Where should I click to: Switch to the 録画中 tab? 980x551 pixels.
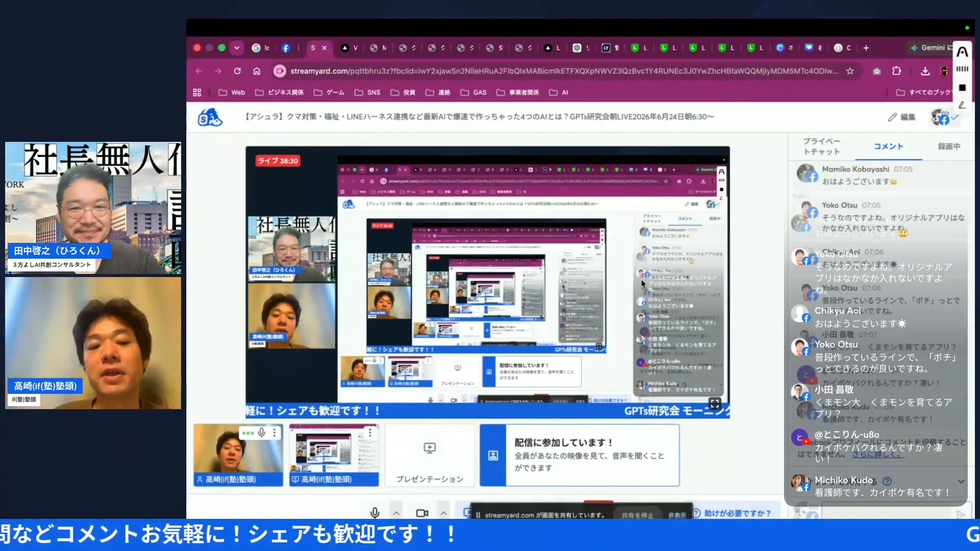[x=949, y=146]
